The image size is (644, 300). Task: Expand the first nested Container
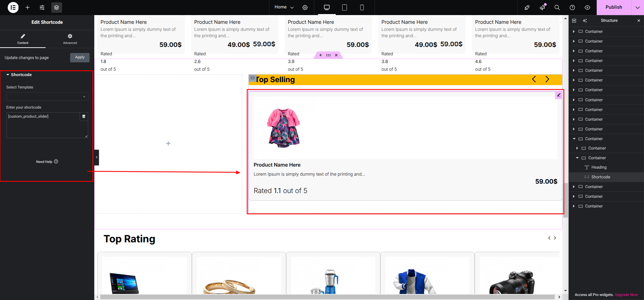577,148
